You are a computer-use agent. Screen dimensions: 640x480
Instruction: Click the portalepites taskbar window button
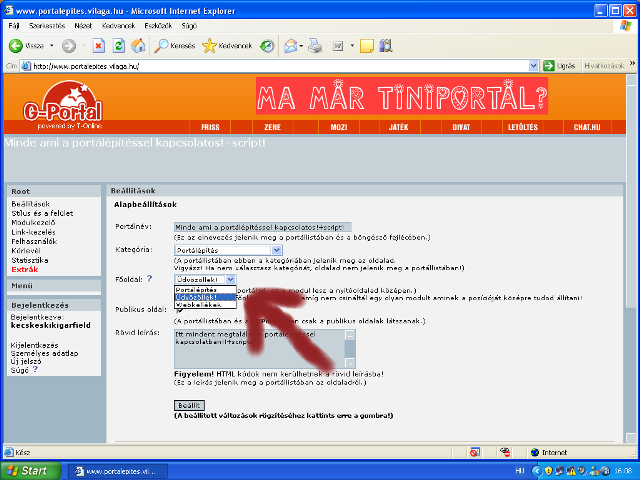point(117,471)
